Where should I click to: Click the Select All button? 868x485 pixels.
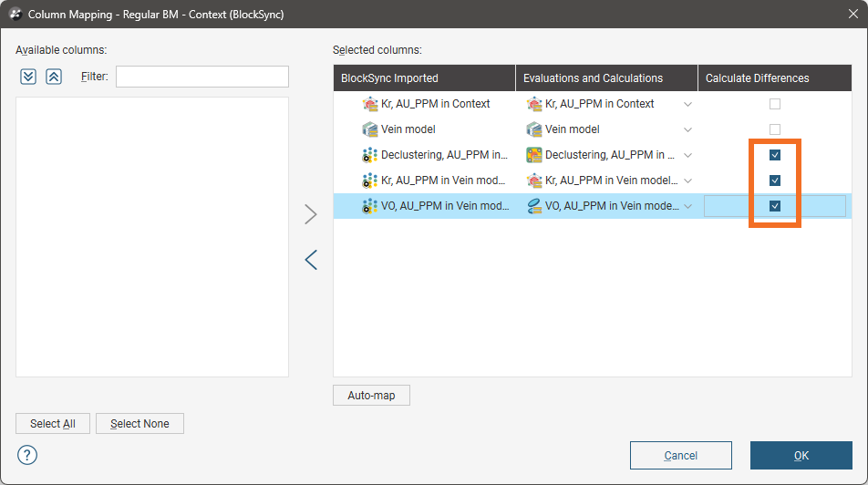[53, 424]
